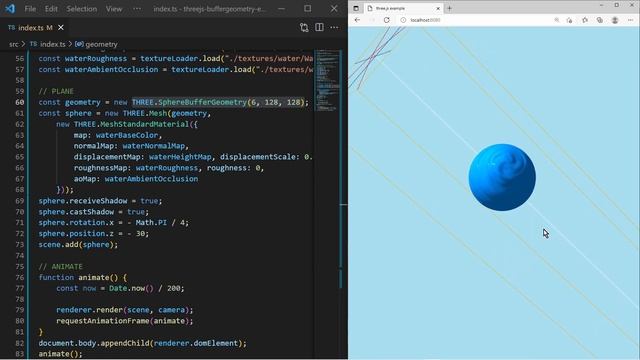
Task: Open the browser extensions icon
Action: (585, 20)
